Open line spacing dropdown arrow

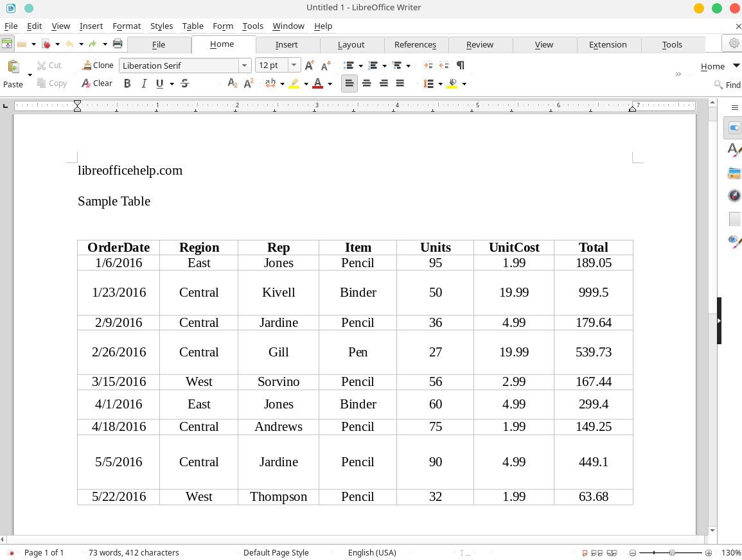pos(440,83)
